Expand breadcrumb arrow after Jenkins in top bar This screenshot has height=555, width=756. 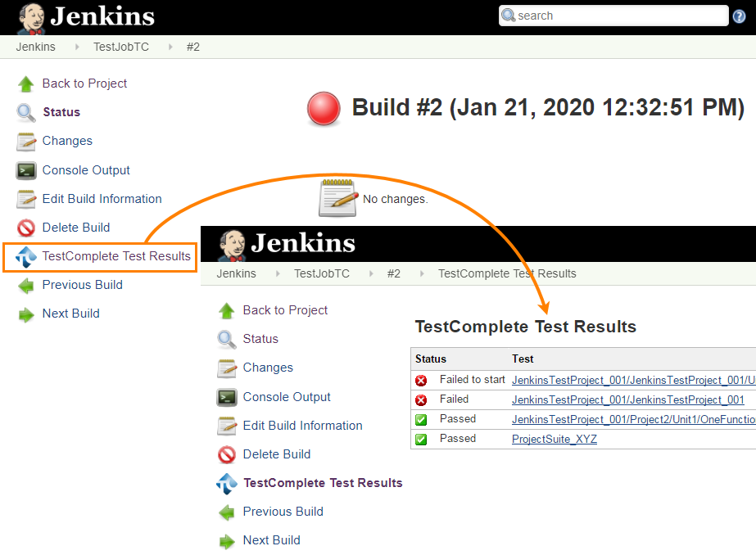coord(77,47)
